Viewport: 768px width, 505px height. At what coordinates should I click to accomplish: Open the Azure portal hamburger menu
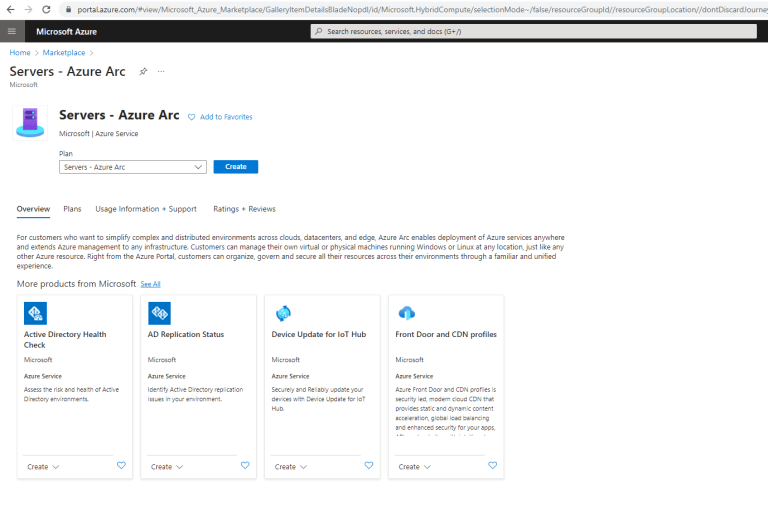[x=12, y=31]
